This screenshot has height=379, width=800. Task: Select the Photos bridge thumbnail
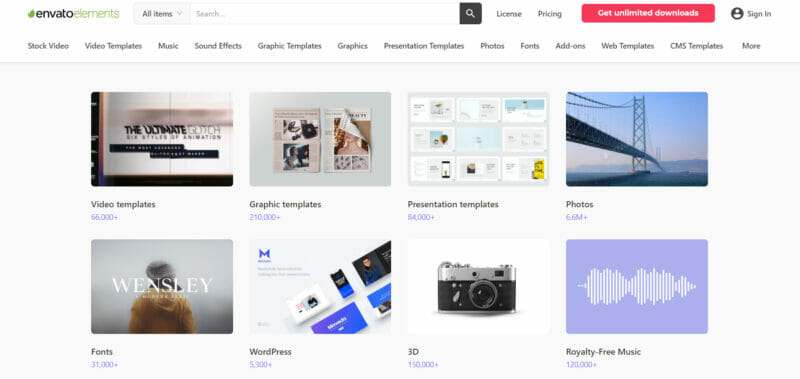coord(637,139)
